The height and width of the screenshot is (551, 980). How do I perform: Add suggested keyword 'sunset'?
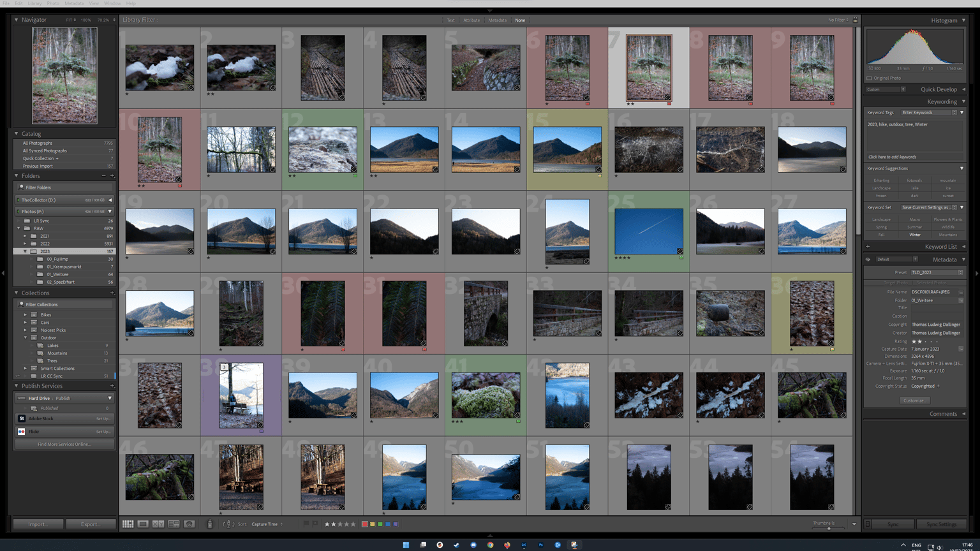[948, 196]
